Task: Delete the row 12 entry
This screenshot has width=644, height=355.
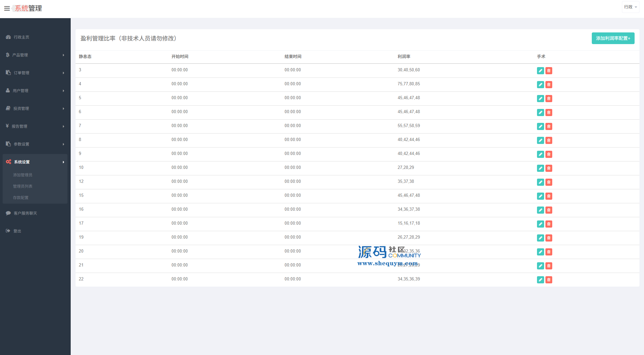Action: (549, 182)
